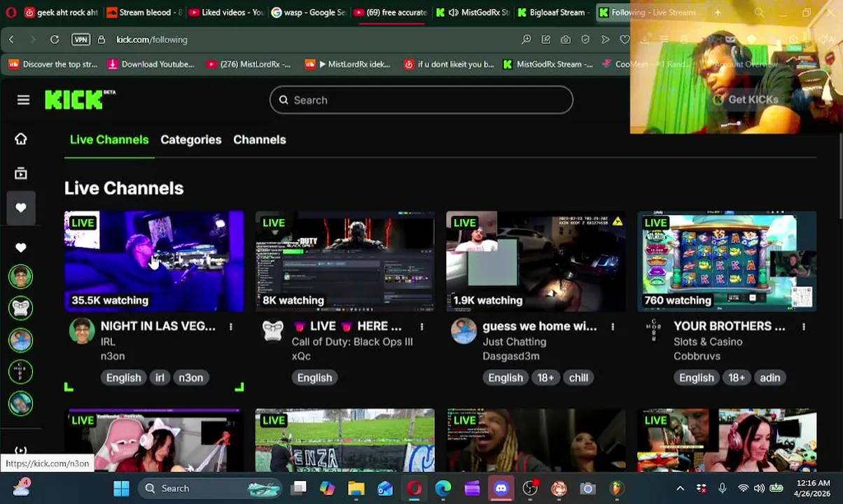
Task: Switch to geek aht rock aht browser tab
Action: 61,13
